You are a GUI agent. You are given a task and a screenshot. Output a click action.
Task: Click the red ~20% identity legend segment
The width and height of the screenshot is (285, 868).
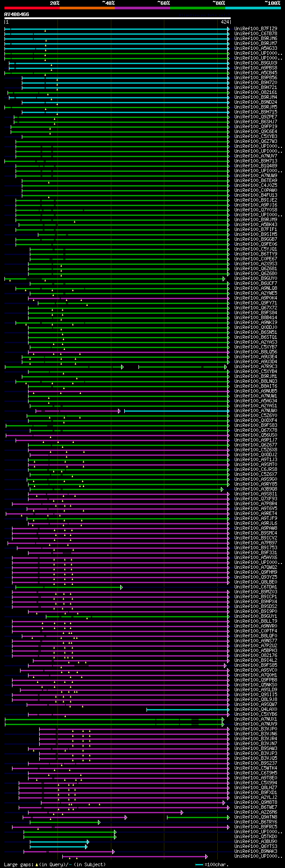click(x=32, y=8)
